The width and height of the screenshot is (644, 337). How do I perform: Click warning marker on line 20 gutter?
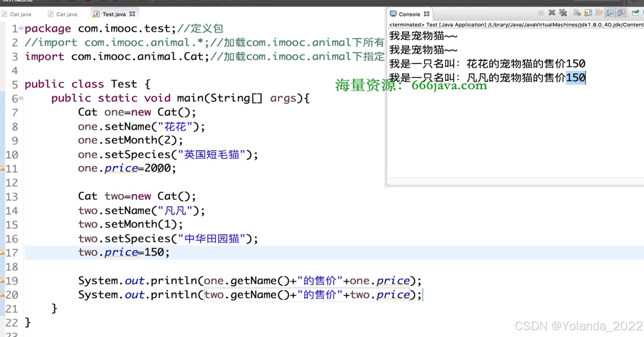(x=2, y=295)
